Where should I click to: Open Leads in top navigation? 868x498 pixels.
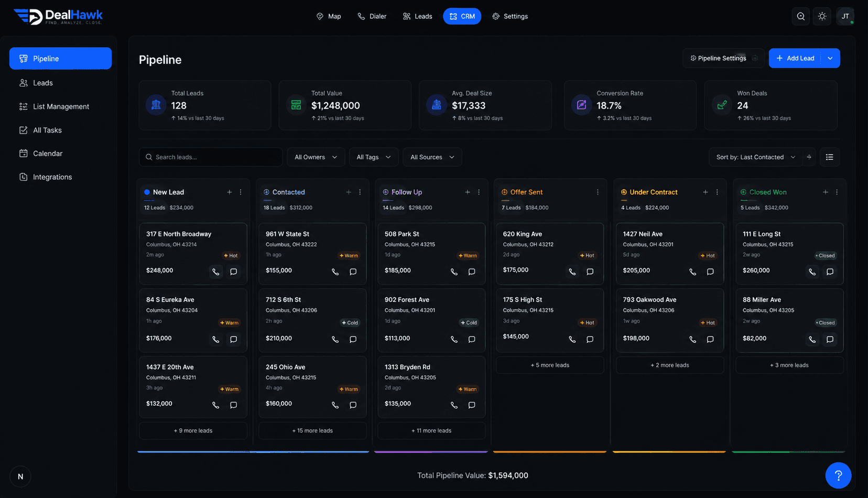(417, 16)
